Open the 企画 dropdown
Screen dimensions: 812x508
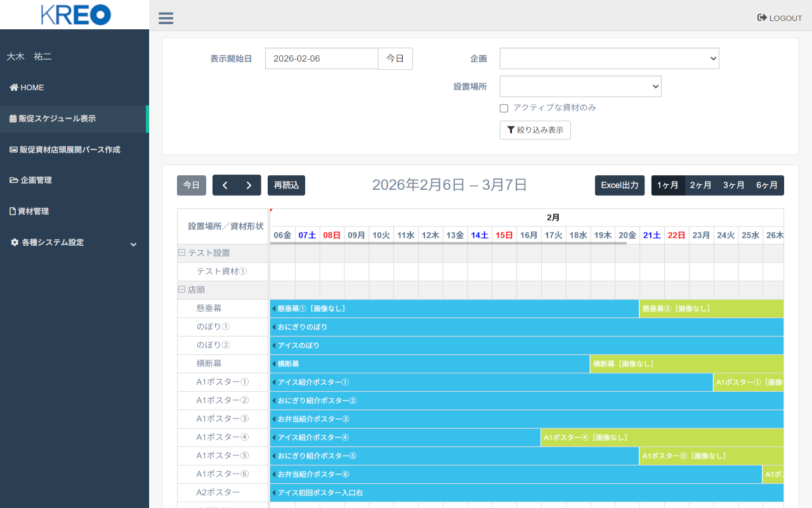pos(609,58)
